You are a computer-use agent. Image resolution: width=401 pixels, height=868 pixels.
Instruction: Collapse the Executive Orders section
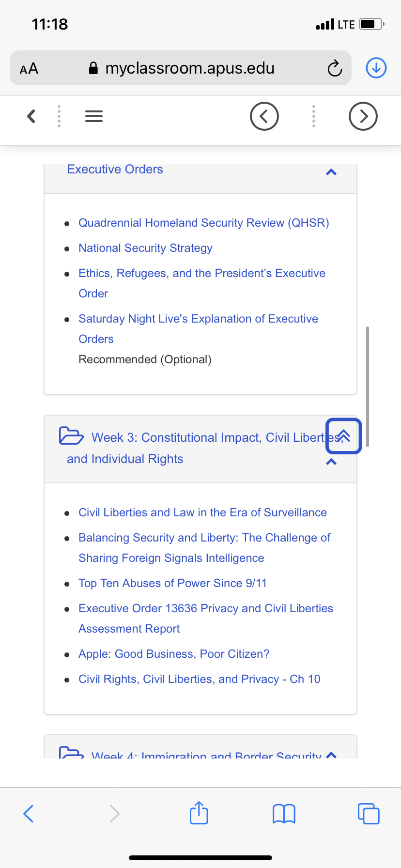(x=331, y=172)
